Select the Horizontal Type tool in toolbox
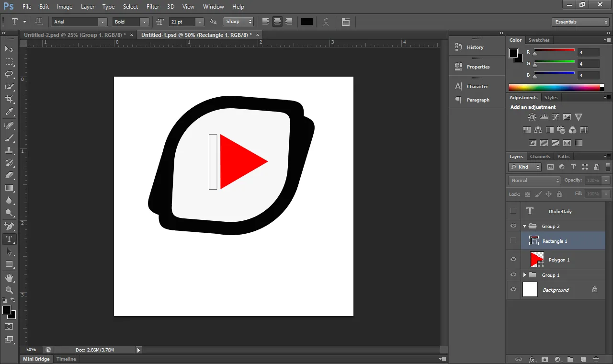This screenshot has width=613, height=364. 9,239
